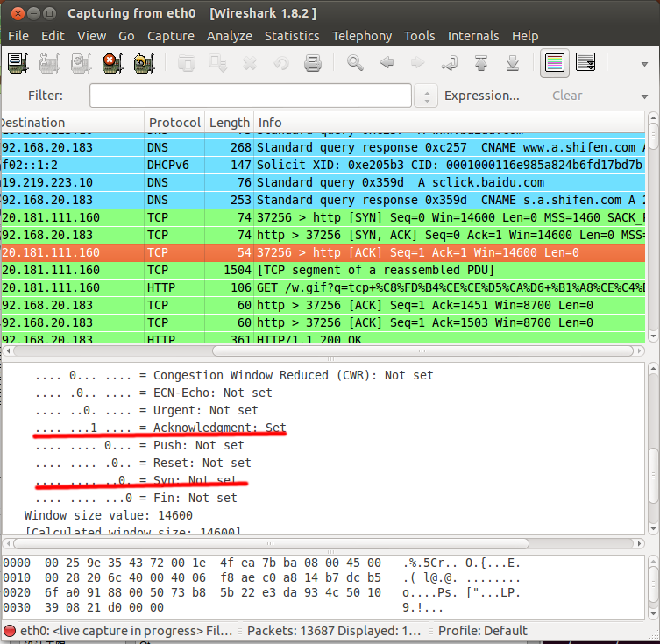Expand the filter toolbar overflow arrow

click(644, 96)
